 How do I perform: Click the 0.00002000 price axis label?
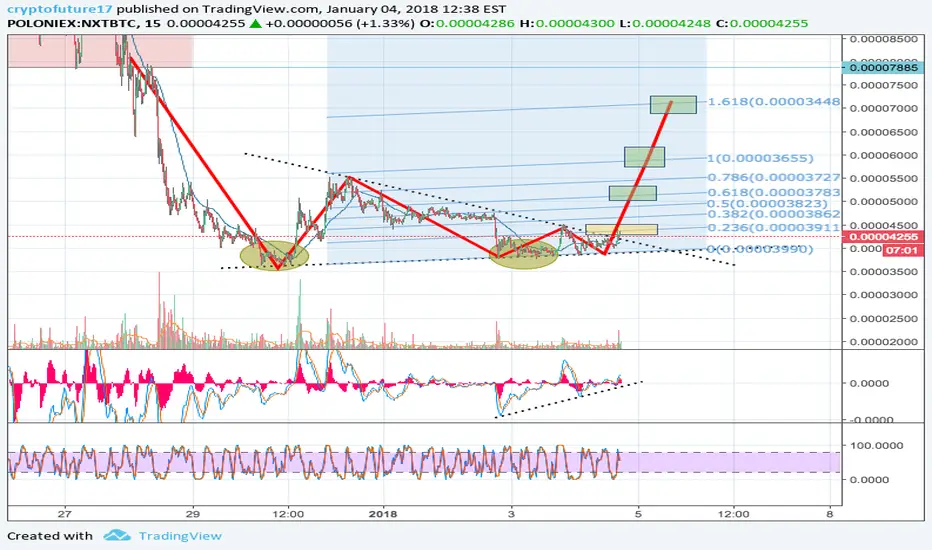click(883, 342)
